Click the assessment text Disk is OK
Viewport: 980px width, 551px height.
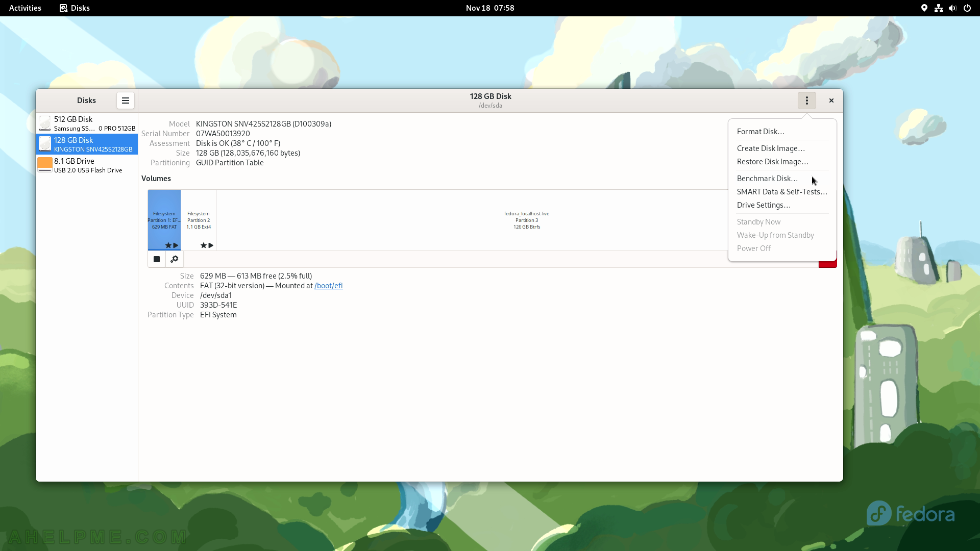point(238,143)
